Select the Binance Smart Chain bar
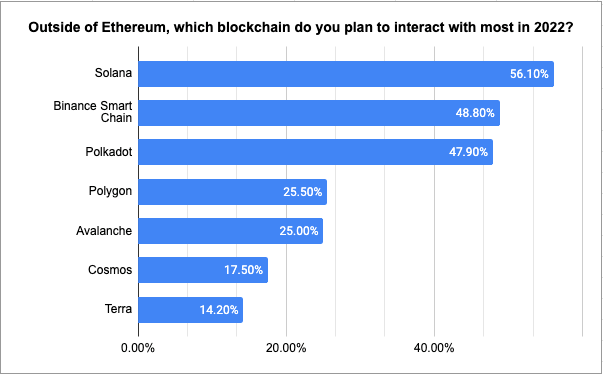 point(319,113)
